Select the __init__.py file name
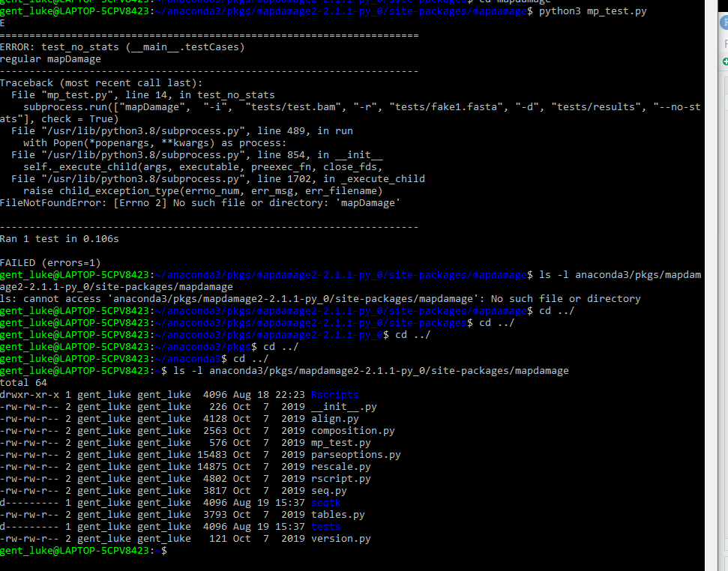Image resolution: width=728 pixels, height=571 pixels. tap(343, 407)
